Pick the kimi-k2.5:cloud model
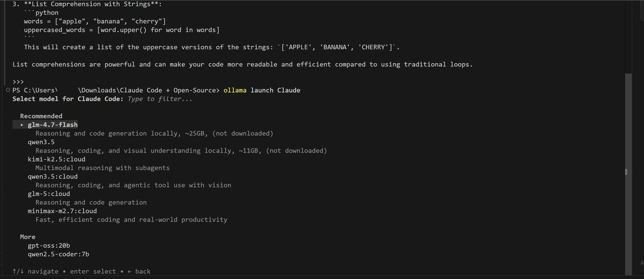 56,160
